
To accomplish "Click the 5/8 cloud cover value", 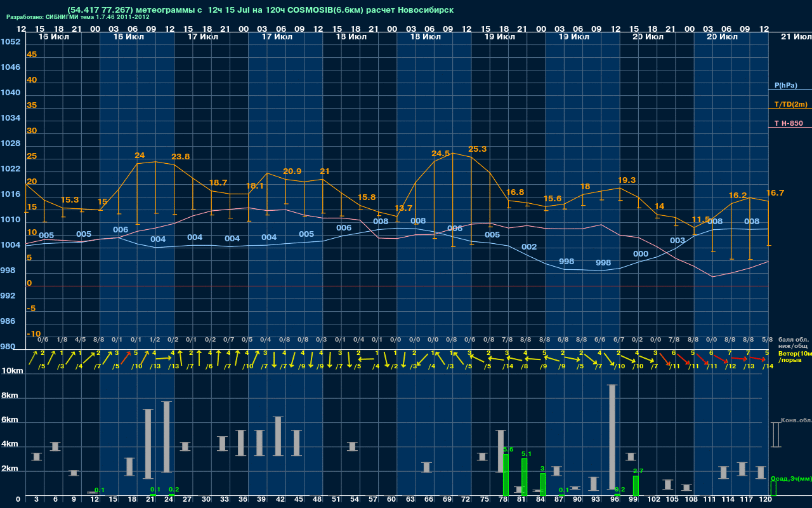I will click(x=767, y=340).
